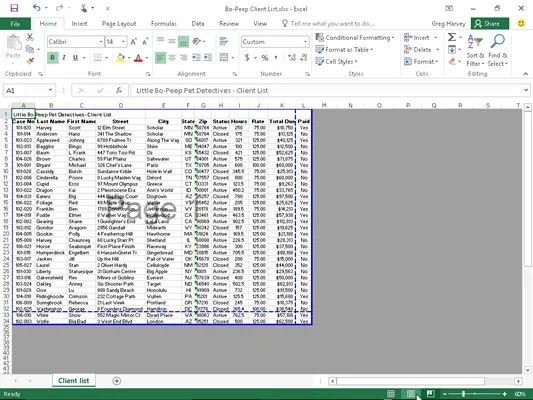This screenshot has width=533, height=400.
Task: Click the Clear eraser icon
Action: pyautogui.click(x=452, y=62)
